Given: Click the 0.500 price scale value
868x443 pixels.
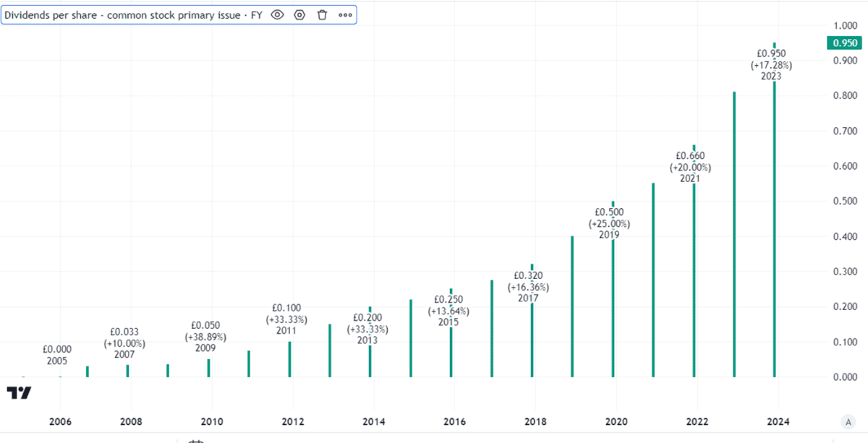Looking at the screenshot, I should point(845,202).
